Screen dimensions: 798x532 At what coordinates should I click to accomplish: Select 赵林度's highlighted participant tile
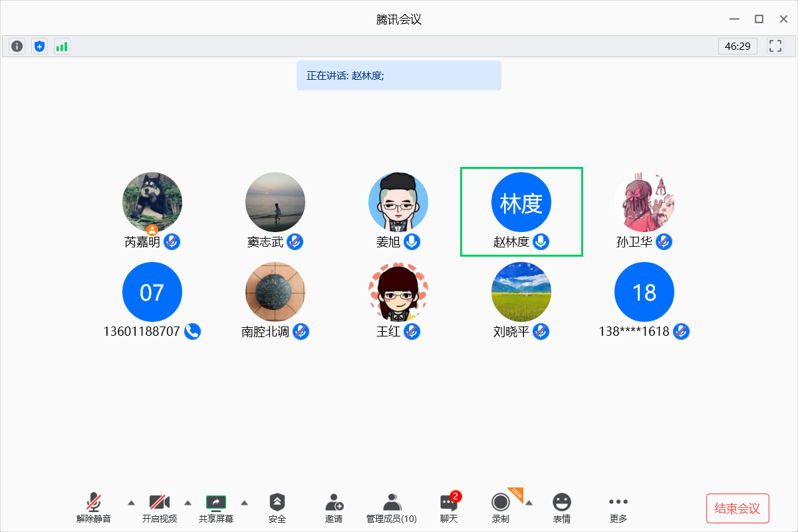[x=521, y=211]
